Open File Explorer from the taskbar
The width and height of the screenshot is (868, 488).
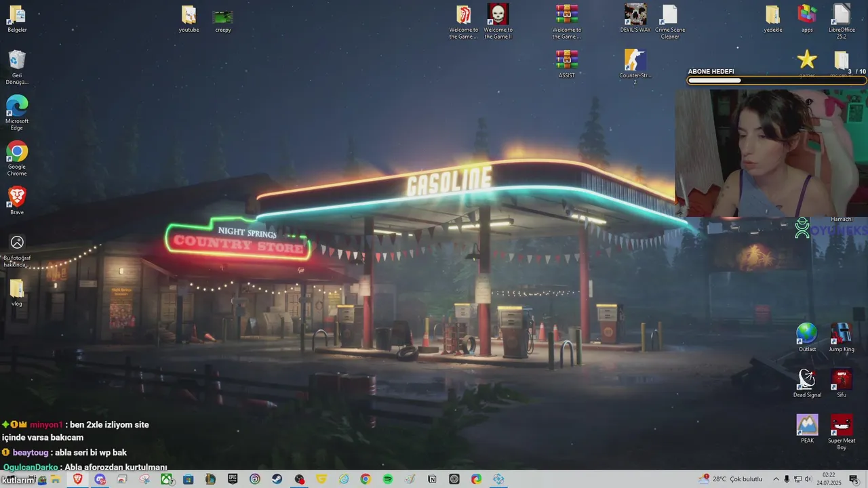pyautogui.click(x=55, y=479)
